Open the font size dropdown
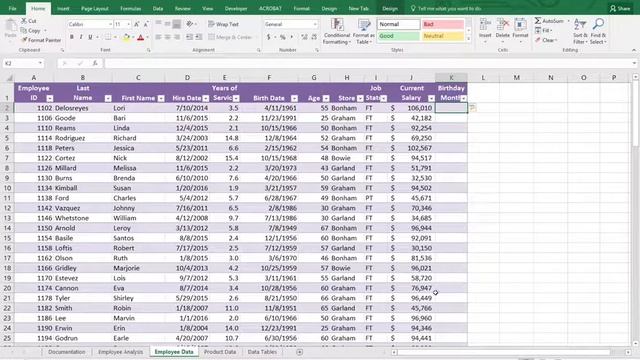This screenshot has height=360, width=640. pyautogui.click(x=129, y=24)
